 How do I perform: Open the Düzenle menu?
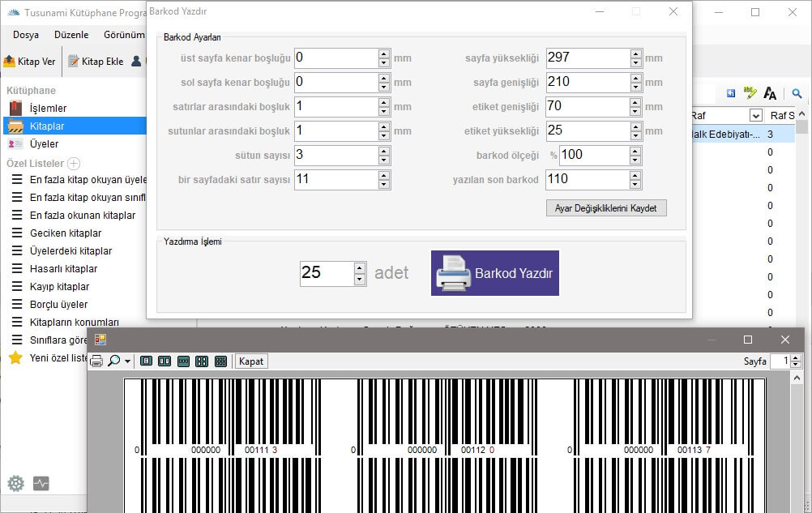[71, 35]
